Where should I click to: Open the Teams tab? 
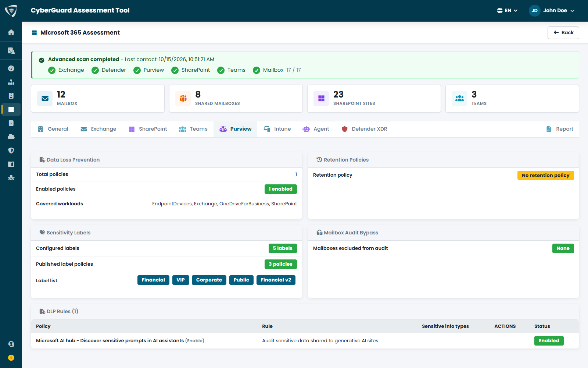(x=193, y=129)
